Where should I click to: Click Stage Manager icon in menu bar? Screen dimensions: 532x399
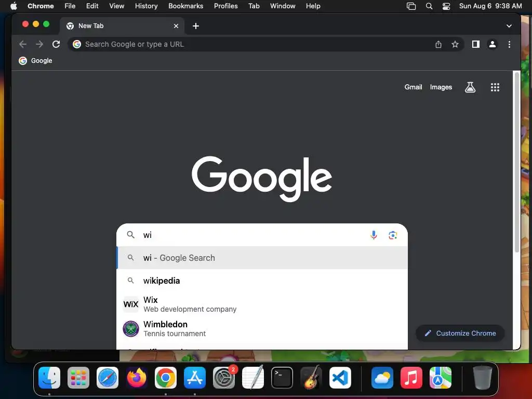tap(411, 6)
